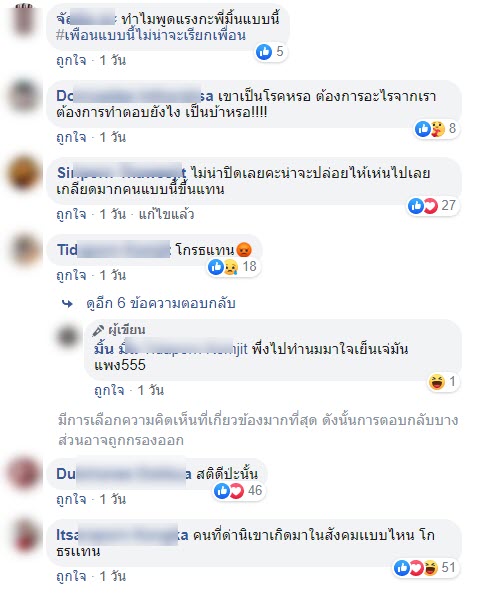
Task: Open the แก้ไขแล้ว edit history link
Action: pyautogui.click(x=166, y=215)
